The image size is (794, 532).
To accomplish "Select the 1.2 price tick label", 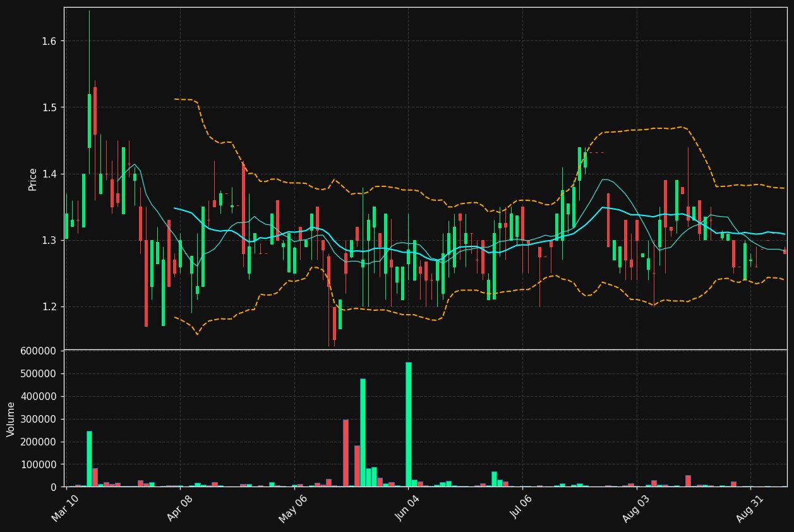I will tap(49, 306).
